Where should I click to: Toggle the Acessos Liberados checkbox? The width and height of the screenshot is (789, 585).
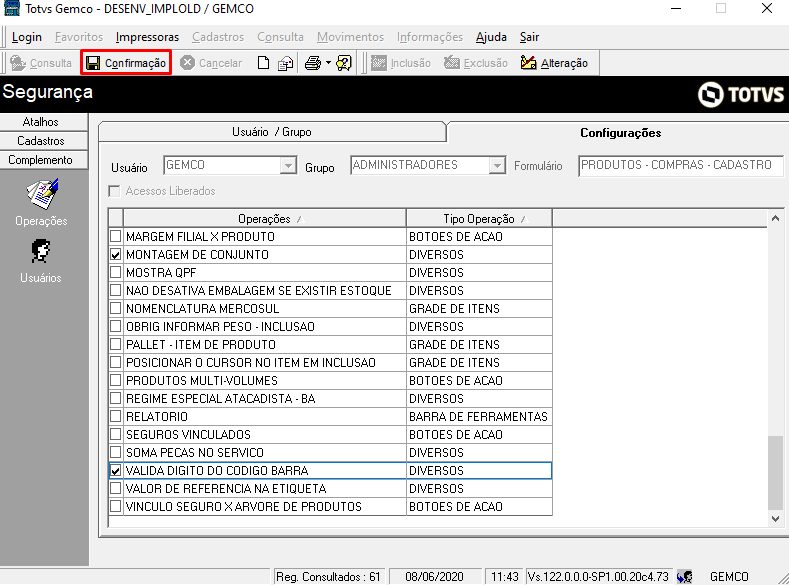point(115,191)
